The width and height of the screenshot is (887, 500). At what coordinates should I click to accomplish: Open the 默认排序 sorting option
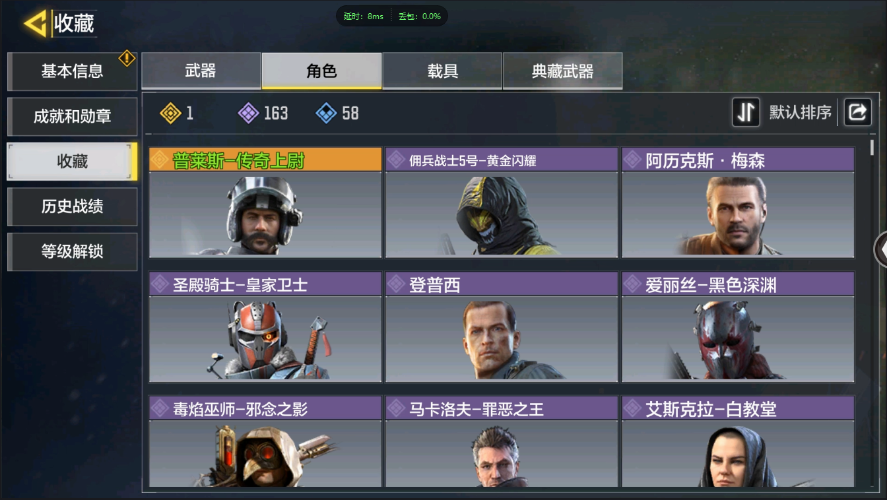coord(800,113)
